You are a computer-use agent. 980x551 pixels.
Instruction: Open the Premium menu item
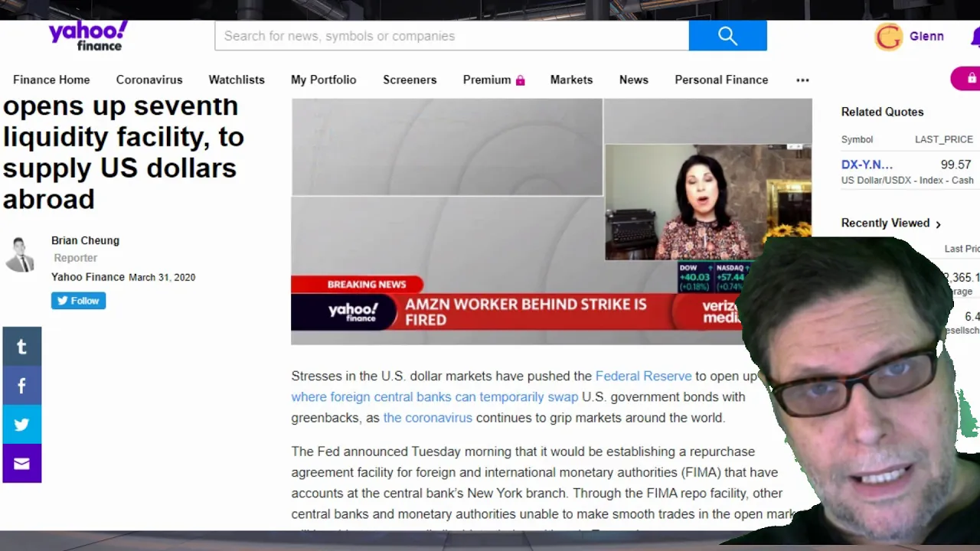(x=487, y=80)
